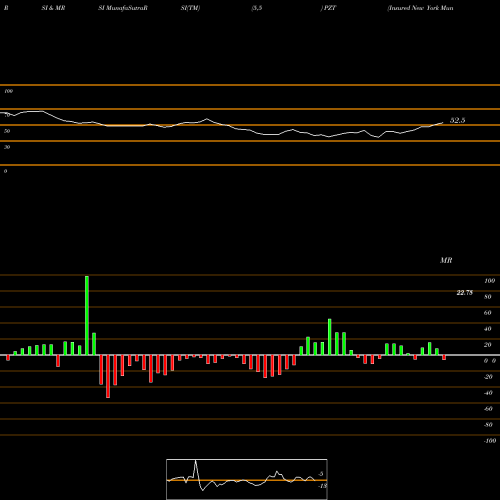Click the -100 label on MR axis
This screenshot has width=500, height=500.
[x=490, y=441]
